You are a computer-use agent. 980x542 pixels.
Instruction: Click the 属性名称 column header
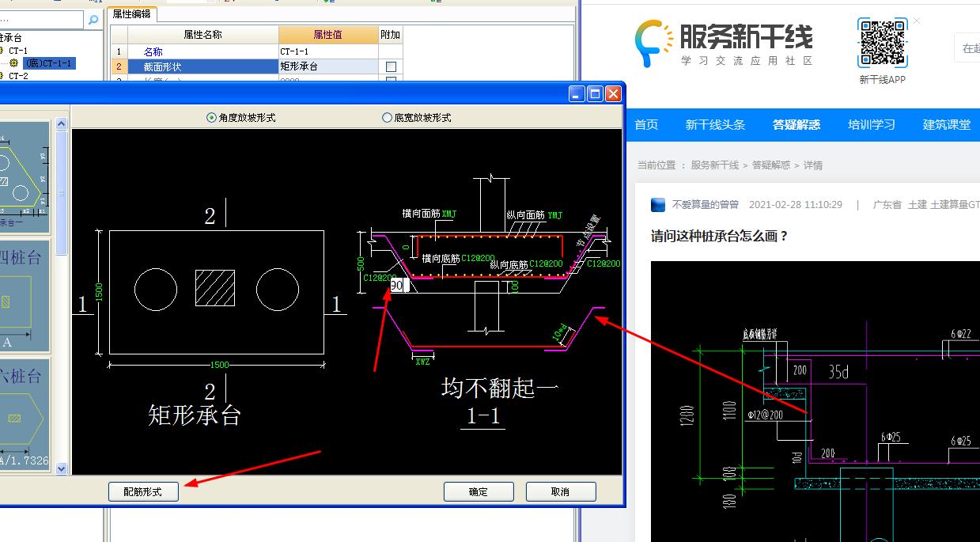click(x=203, y=35)
